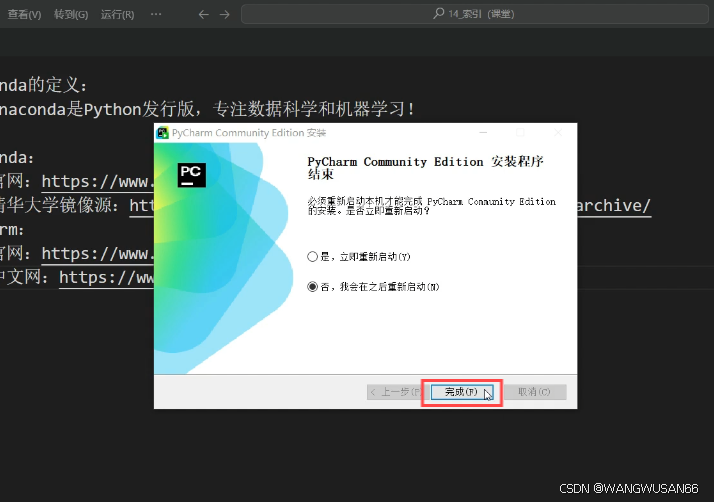
Task: Click the PC logo in installer banner
Action: [x=192, y=175]
